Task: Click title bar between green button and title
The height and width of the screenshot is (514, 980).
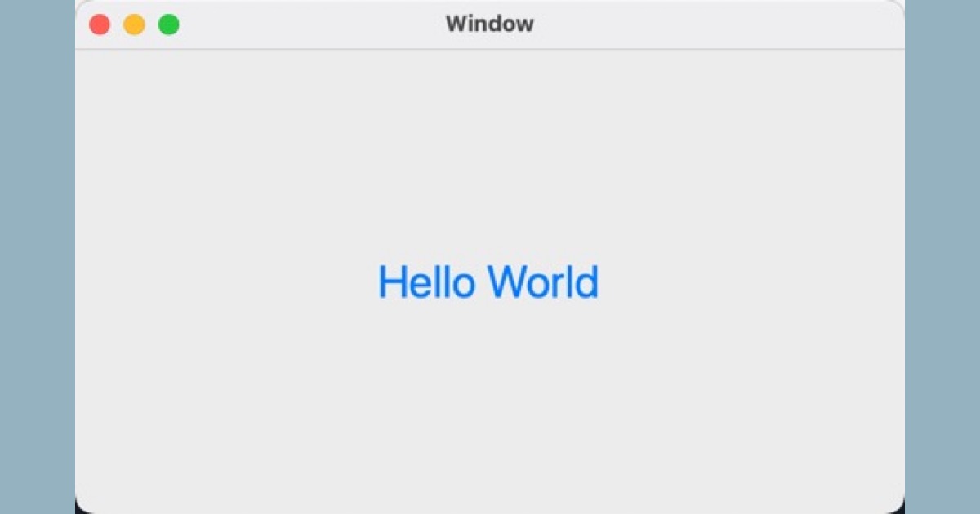Action: click(310, 24)
